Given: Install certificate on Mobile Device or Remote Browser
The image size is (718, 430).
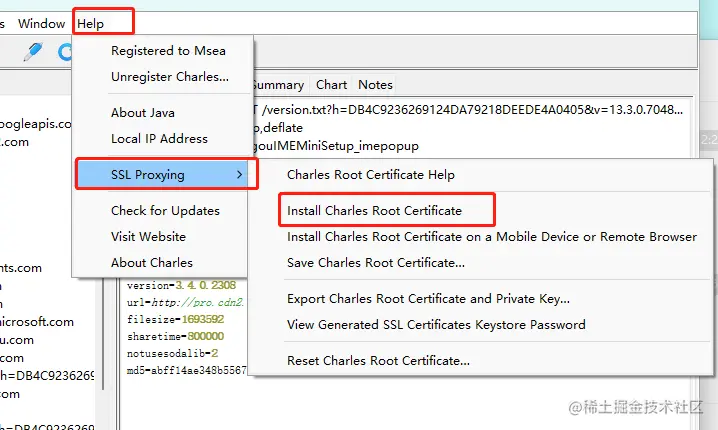Looking at the screenshot, I should point(492,237).
